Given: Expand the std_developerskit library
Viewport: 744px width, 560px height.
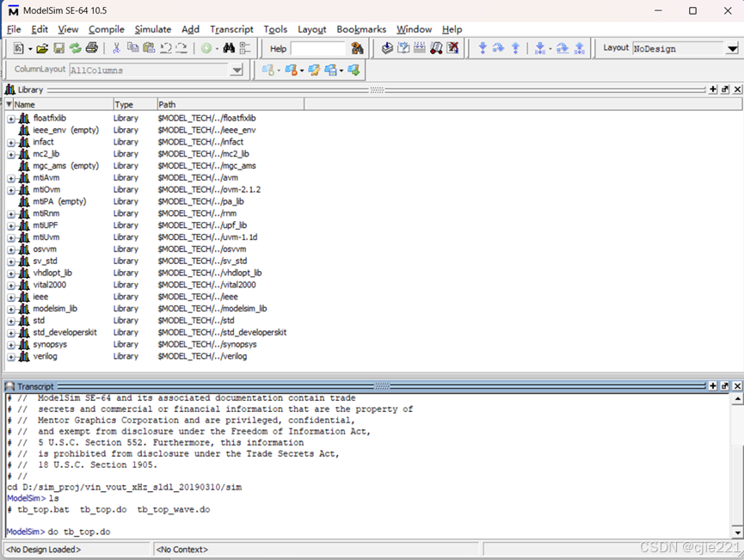Looking at the screenshot, I should (x=11, y=333).
